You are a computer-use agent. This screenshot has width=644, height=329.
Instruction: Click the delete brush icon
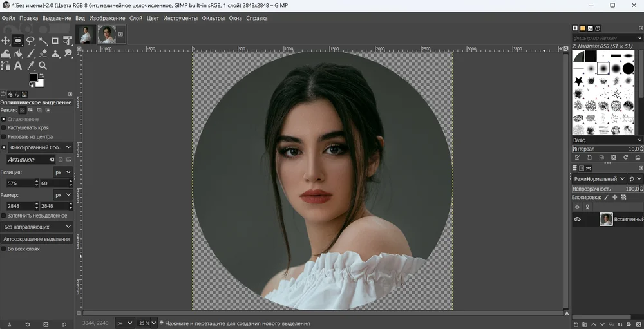pos(614,157)
